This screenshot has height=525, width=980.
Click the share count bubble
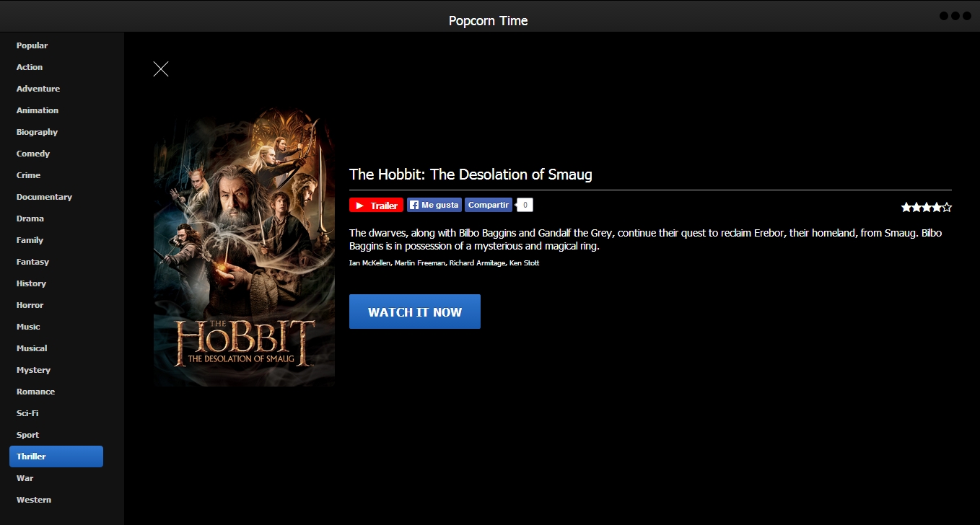tap(525, 205)
